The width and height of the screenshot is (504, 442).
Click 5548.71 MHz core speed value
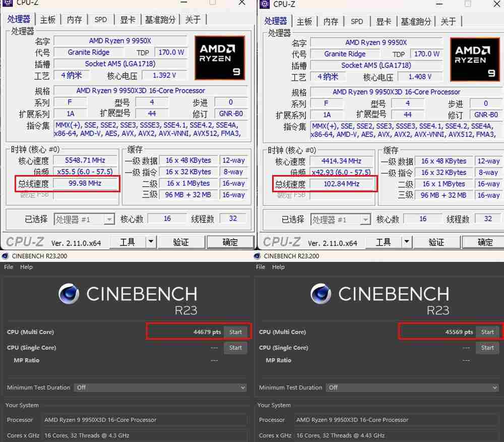pos(85,160)
